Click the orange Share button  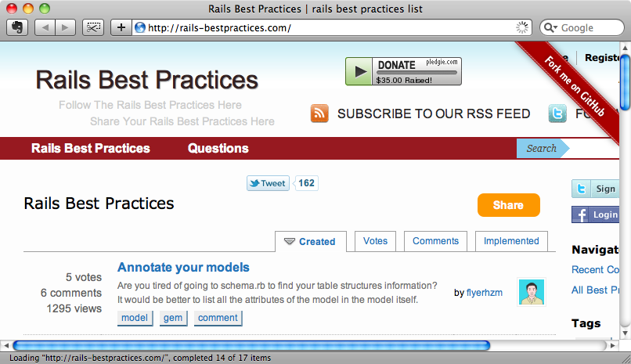(x=509, y=205)
